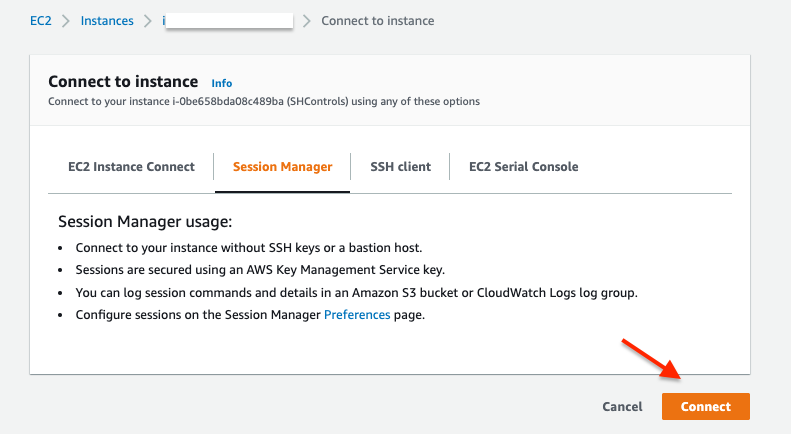Open the EC2 Serial Console tab

click(523, 167)
